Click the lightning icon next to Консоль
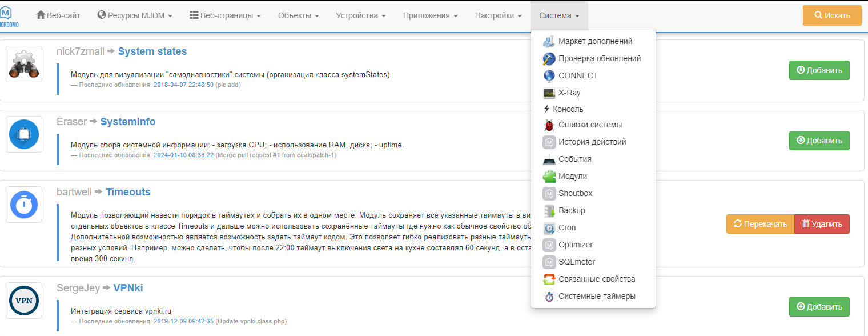This screenshot has width=868, height=336. 548,109
